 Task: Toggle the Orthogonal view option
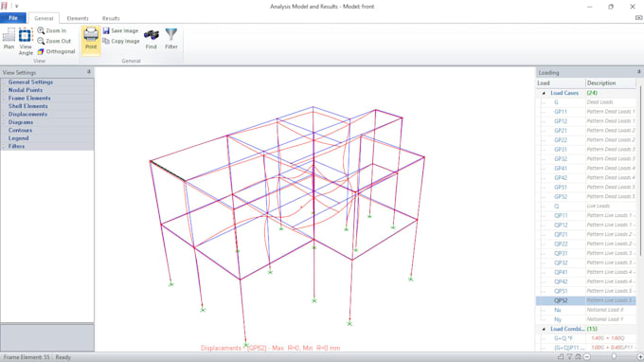point(56,51)
